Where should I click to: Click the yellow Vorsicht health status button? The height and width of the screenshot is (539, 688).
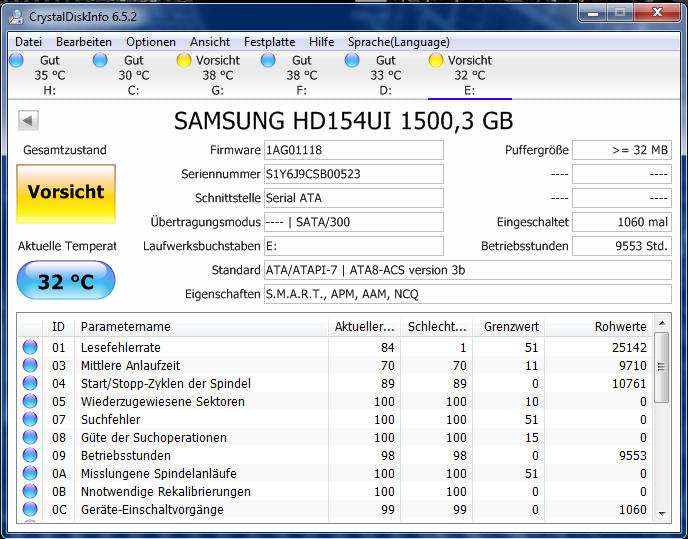[x=66, y=194]
